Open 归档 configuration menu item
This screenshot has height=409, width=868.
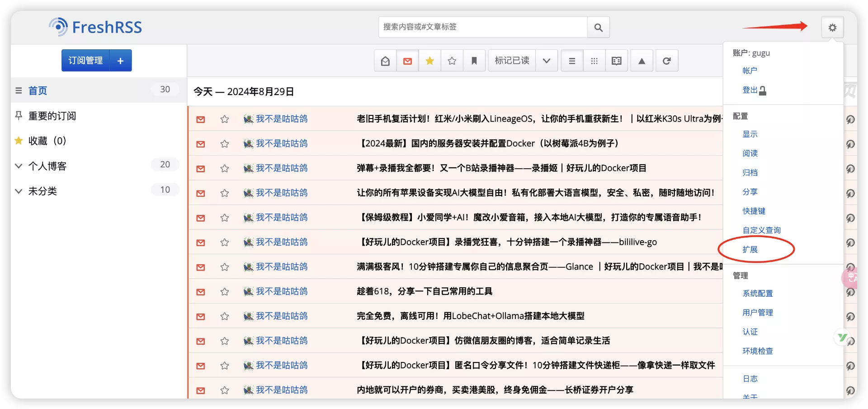750,172
